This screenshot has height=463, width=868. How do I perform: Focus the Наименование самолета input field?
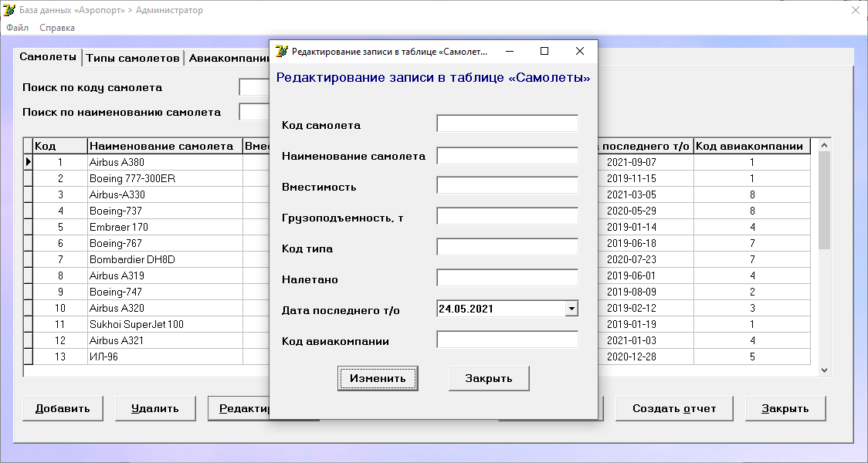(x=507, y=155)
